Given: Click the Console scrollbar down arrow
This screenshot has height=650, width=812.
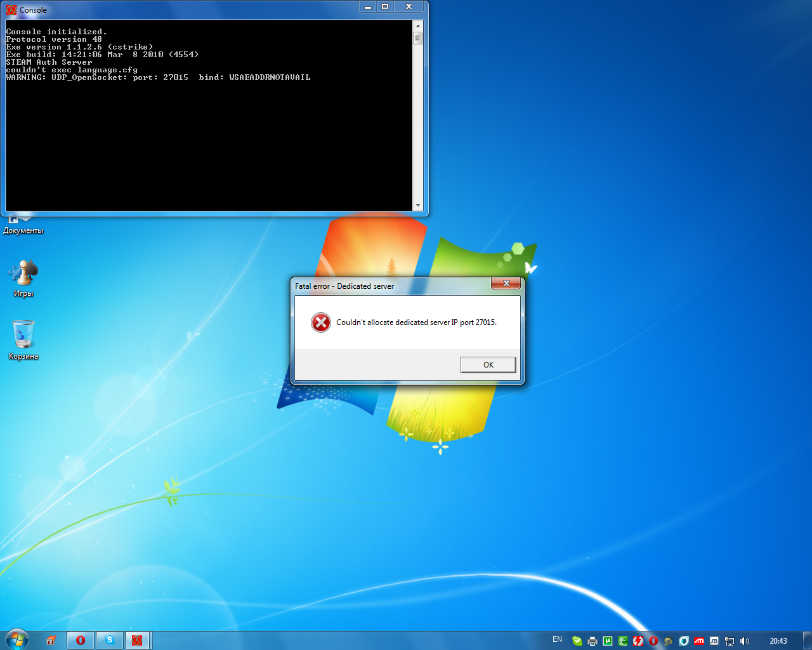Looking at the screenshot, I should coord(417,206).
